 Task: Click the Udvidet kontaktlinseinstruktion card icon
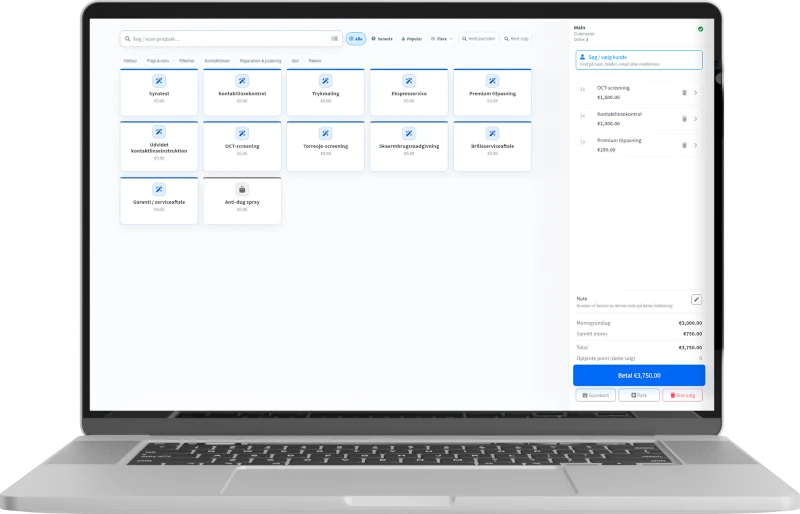(159, 132)
